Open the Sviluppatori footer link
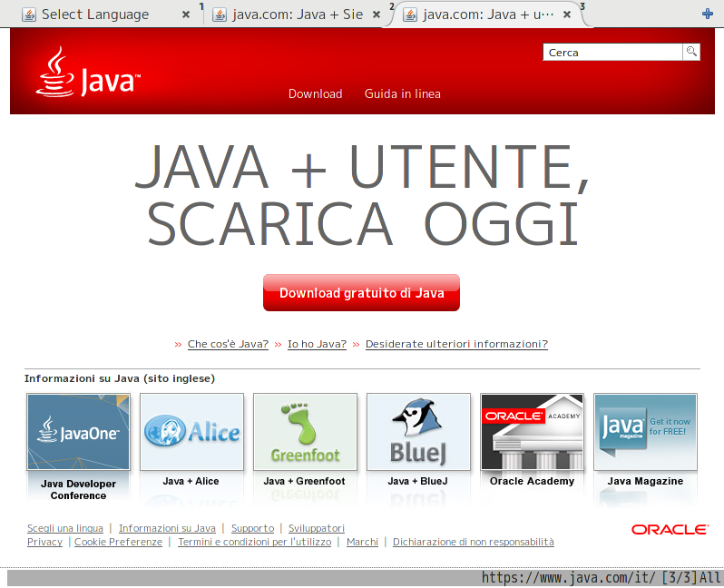 point(317,528)
